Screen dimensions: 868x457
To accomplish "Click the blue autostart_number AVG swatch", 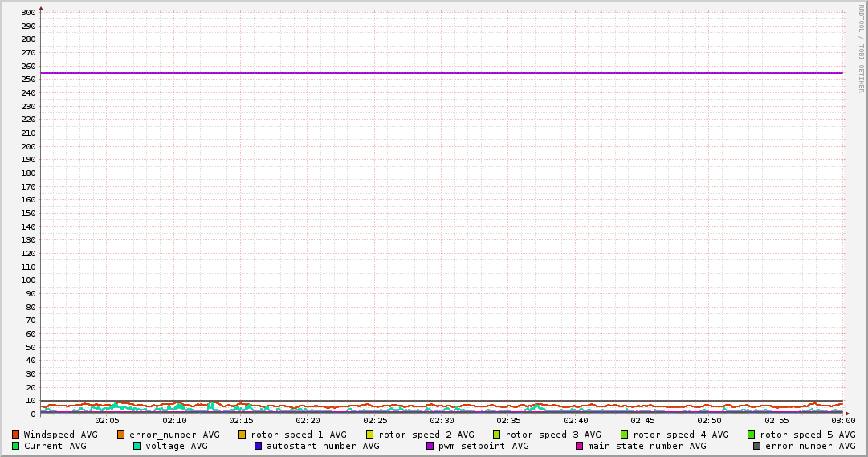I will coord(258,446).
